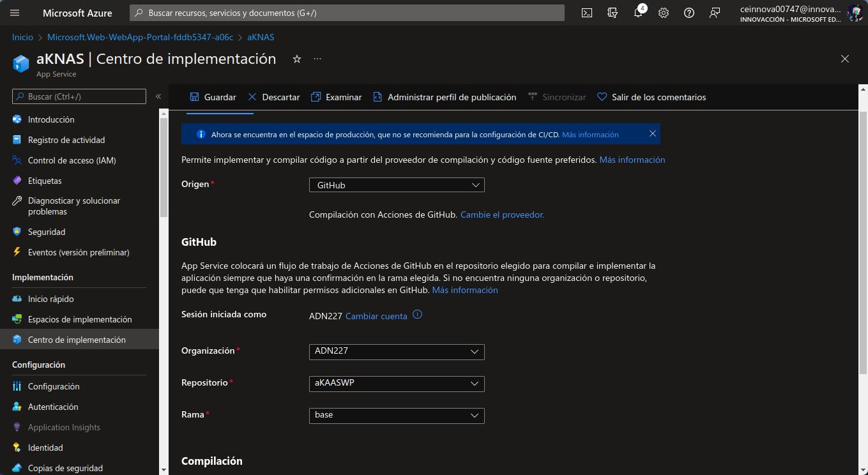Select Centro de implementación in sidebar
Viewport: 868px width, 475px height.
pos(79,340)
